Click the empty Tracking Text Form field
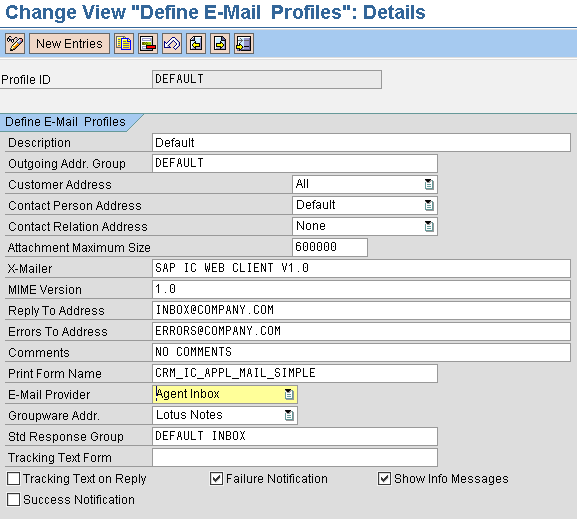This screenshot has height=519, width=577. (295, 457)
